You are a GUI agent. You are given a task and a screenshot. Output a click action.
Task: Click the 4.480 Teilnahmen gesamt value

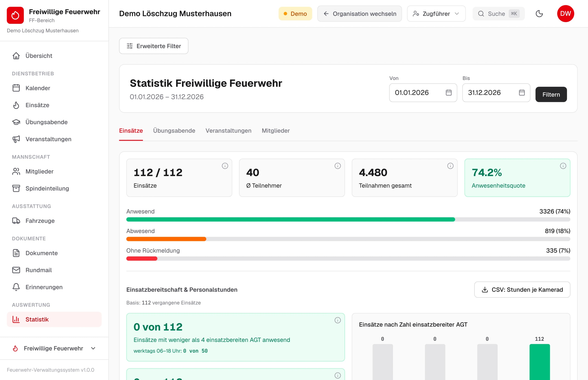tap(373, 172)
